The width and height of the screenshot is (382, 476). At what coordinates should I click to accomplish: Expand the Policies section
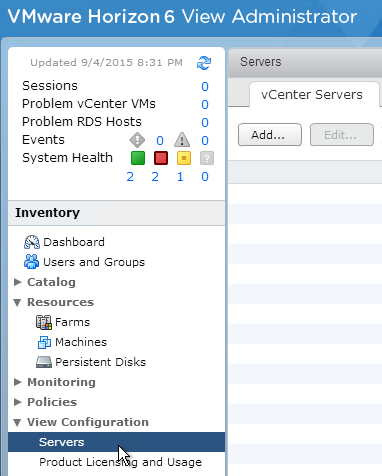click(18, 402)
